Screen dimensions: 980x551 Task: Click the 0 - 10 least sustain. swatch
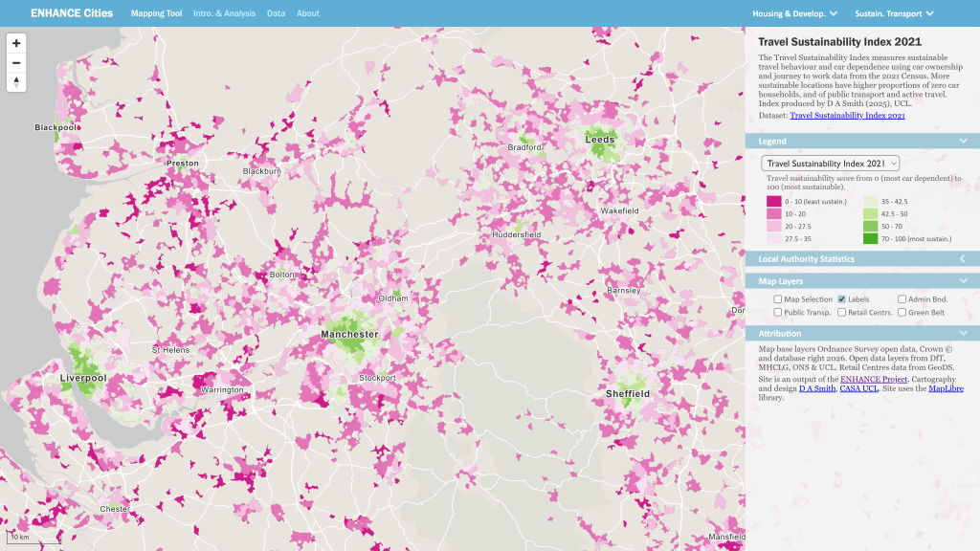[x=773, y=201]
